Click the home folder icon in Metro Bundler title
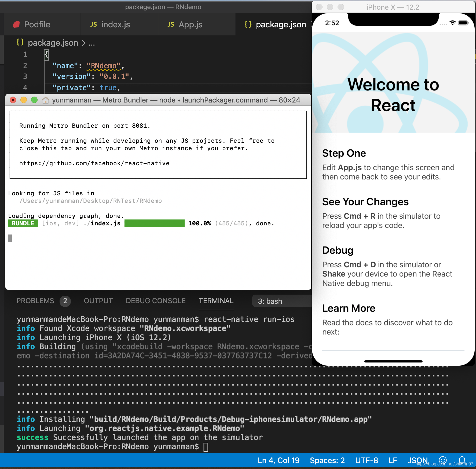This screenshot has height=469, width=476. 46,100
